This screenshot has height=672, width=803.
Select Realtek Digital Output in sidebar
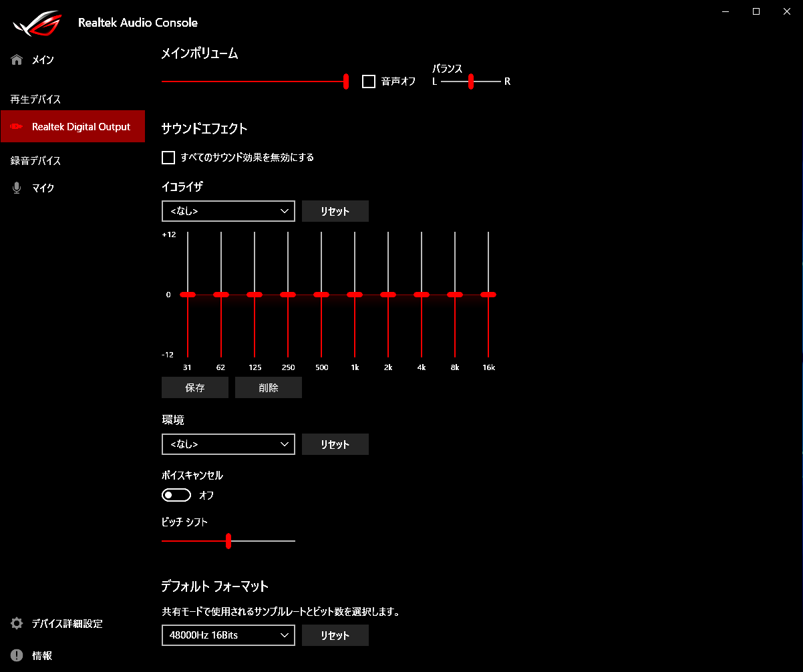[72, 127]
